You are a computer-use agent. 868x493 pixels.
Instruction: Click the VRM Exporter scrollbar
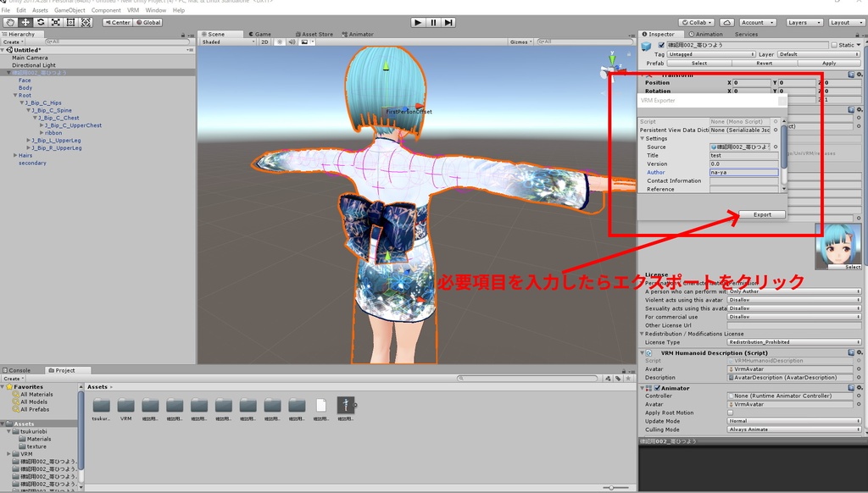pos(784,147)
